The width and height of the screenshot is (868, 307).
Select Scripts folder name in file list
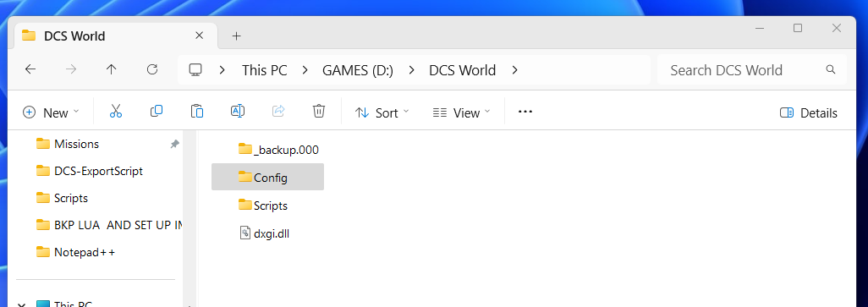pos(271,206)
